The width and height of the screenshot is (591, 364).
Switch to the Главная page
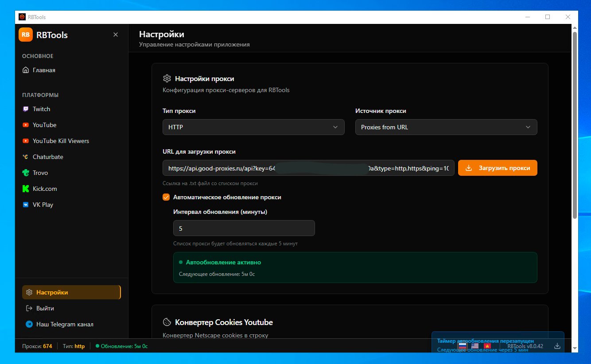click(44, 70)
